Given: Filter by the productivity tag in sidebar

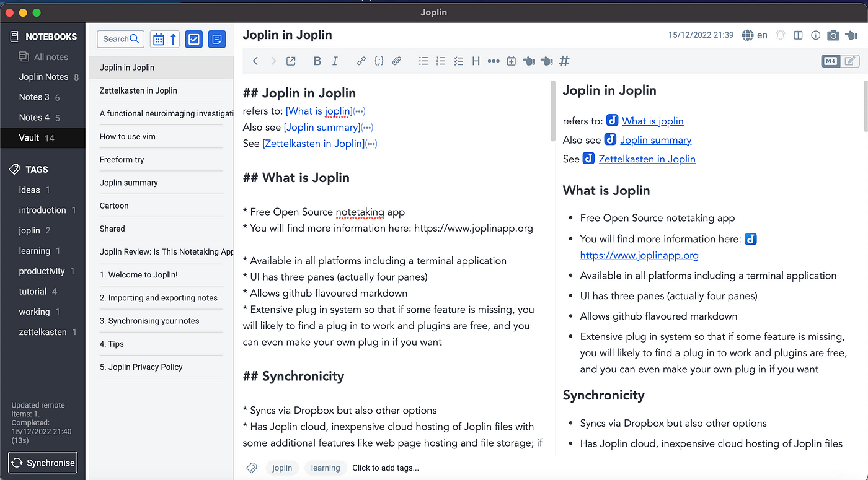Looking at the screenshot, I should tap(43, 271).
